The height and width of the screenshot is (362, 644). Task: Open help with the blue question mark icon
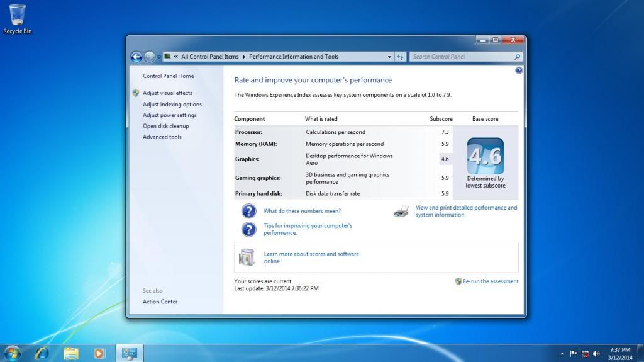coord(519,71)
